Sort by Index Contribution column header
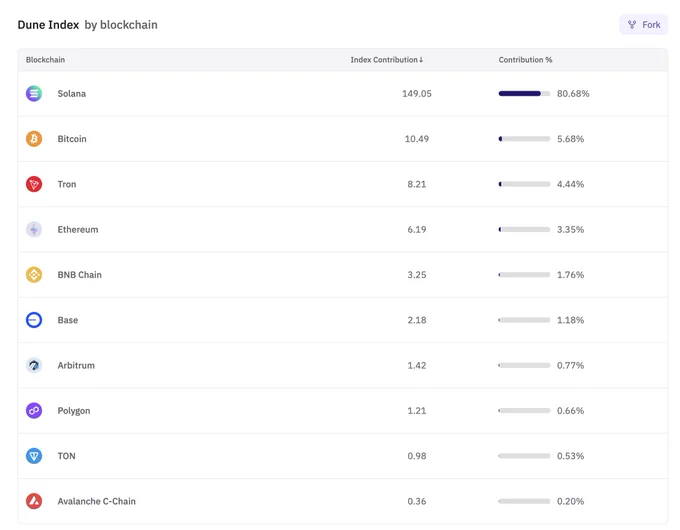The image size is (680, 530). pyautogui.click(x=387, y=60)
